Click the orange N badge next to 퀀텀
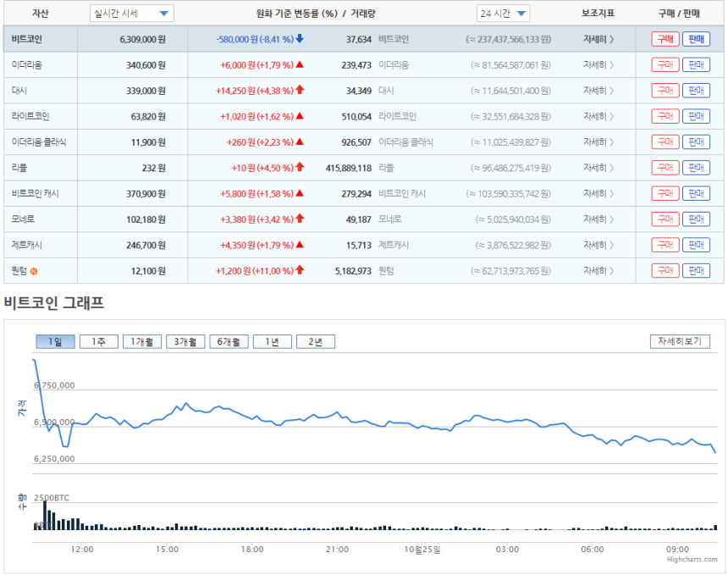728x575 pixels. [33, 271]
